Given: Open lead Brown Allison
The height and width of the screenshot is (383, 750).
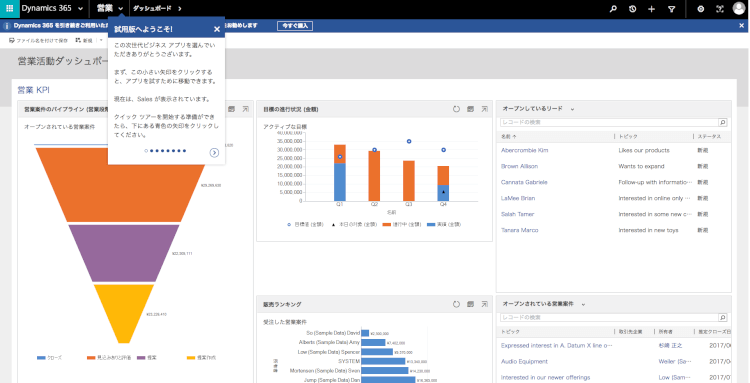Looking at the screenshot, I should (x=519, y=166).
